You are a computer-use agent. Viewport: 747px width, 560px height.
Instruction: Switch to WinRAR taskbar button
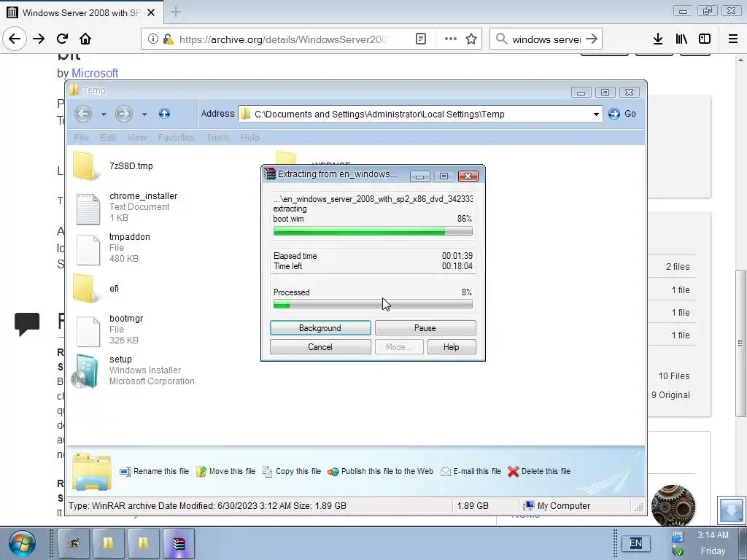pyautogui.click(x=179, y=543)
